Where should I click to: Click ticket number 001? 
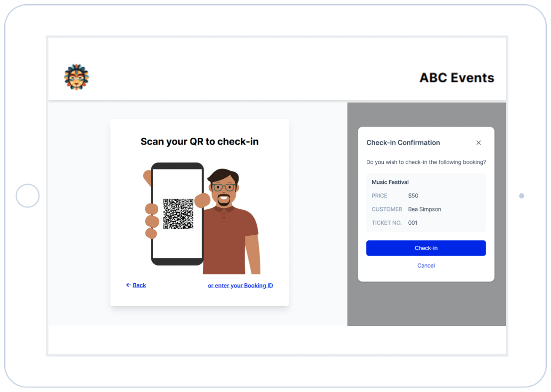click(x=413, y=223)
